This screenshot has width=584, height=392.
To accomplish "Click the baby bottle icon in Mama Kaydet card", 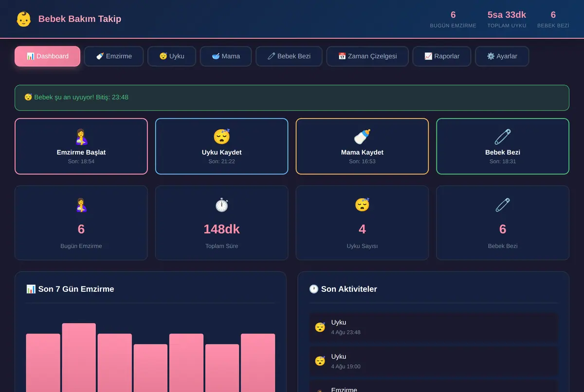I will [x=362, y=137].
